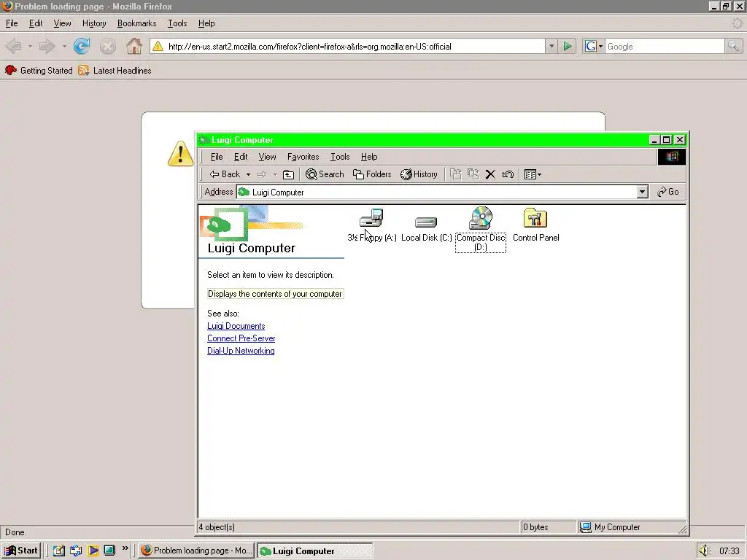
Task: Click the Start button
Action: coord(20,551)
